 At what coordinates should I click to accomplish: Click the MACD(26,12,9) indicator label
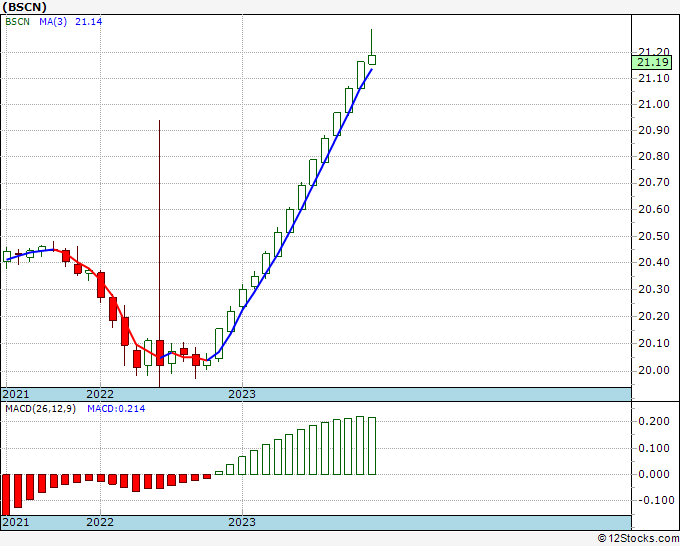(40, 409)
